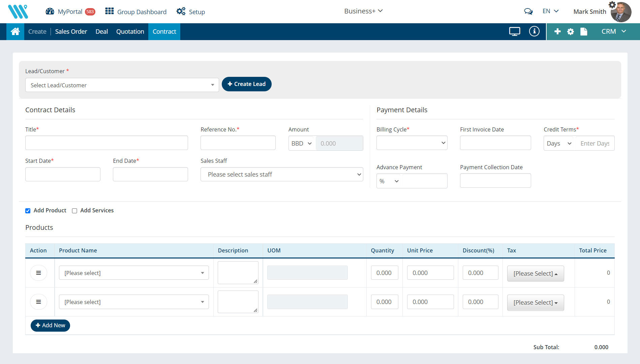Open the Billing Cycle dropdown
The width and height of the screenshot is (640, 364).
[412, 143]
